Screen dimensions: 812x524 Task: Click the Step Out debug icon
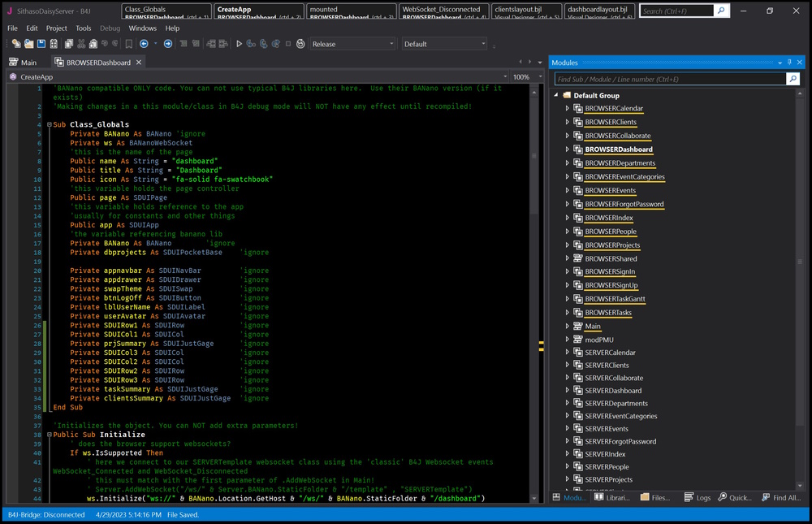[x=276, y=44]
